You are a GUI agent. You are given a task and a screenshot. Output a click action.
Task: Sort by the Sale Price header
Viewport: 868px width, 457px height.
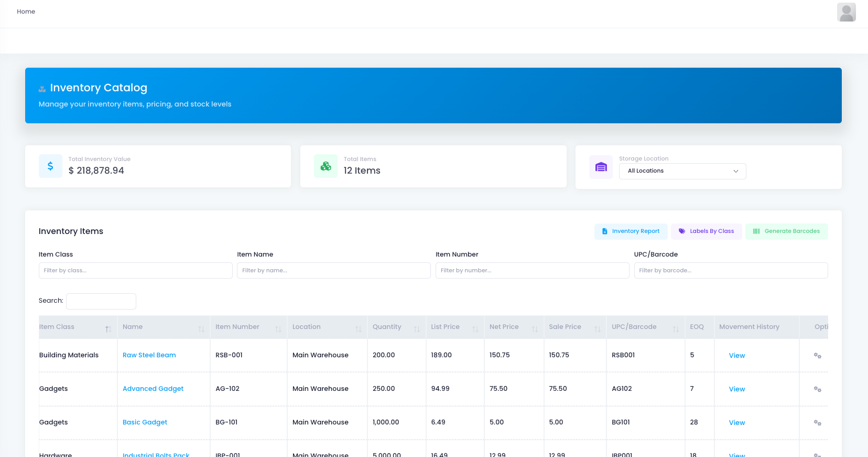pyautogui.click(x=574, y=327)
